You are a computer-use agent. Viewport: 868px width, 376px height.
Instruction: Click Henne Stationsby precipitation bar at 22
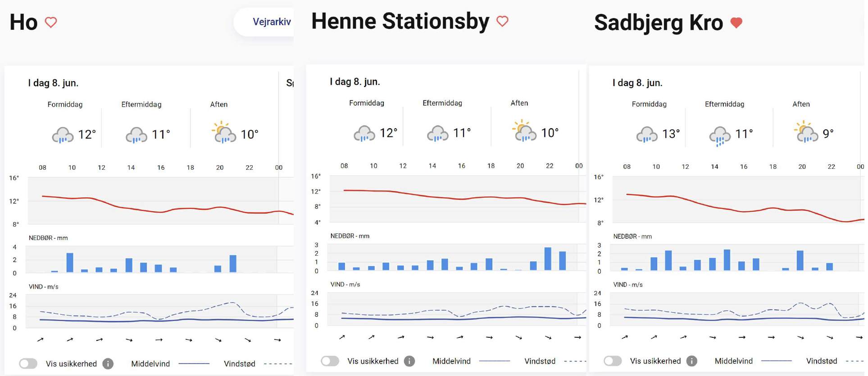tap(548, 258)
